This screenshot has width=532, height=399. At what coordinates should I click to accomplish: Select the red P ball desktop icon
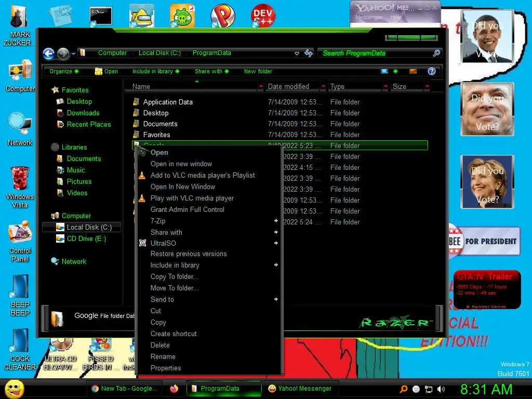pyautogui.click(x=222, y=16)
